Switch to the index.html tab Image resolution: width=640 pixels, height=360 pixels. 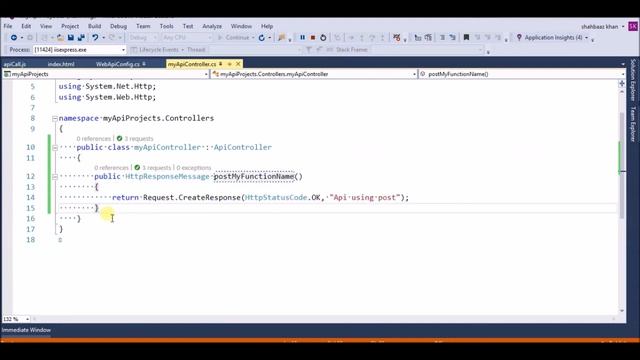point(61,64)
